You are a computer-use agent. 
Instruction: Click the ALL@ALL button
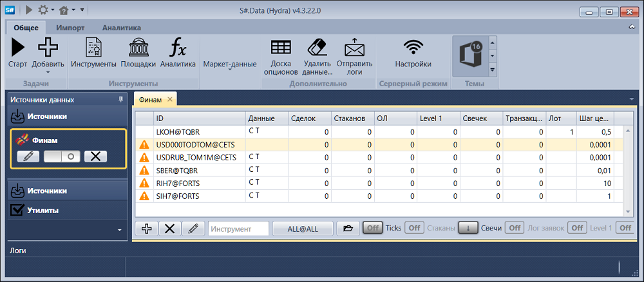pyautogui.click(x=303, y=229)
